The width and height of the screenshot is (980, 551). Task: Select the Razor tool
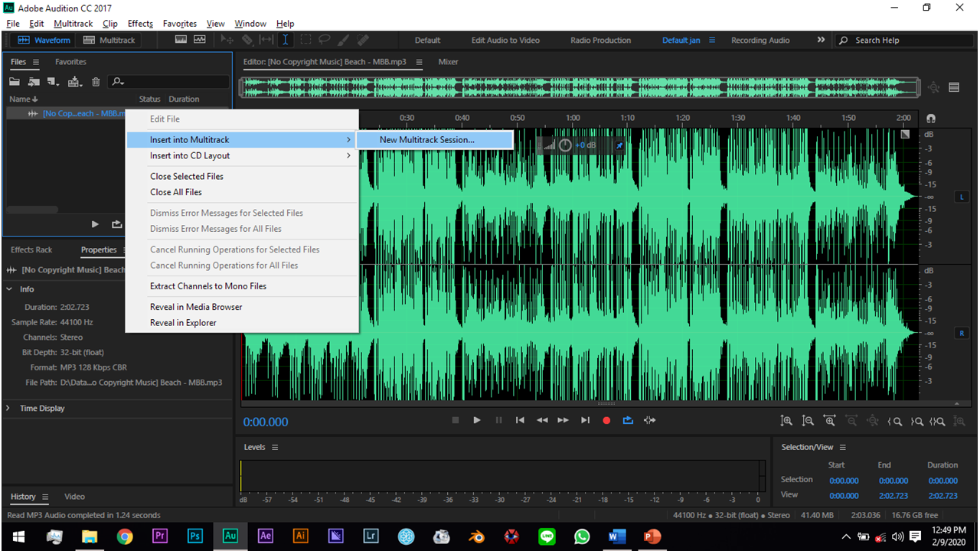(x=248, y=40)
